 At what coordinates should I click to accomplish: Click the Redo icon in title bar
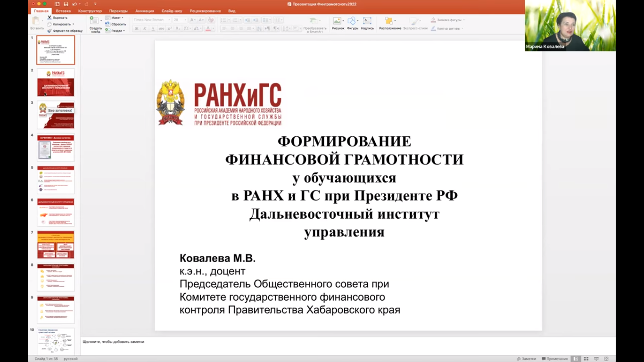click(86, 4)
